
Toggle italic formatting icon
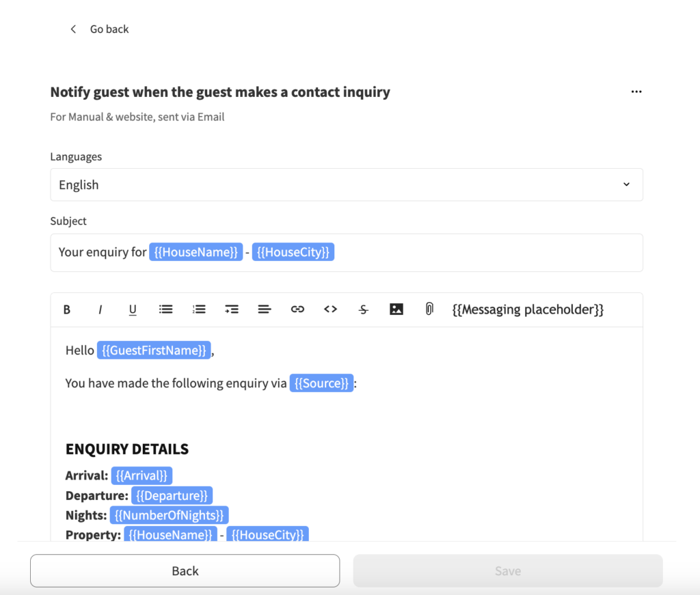point(100,309)
